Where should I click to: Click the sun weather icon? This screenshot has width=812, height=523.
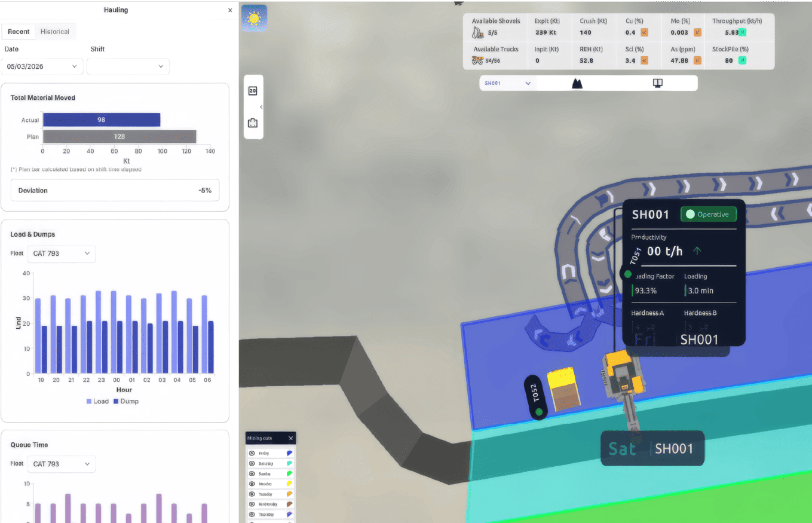pyautogui.click(x=254, y=18)
